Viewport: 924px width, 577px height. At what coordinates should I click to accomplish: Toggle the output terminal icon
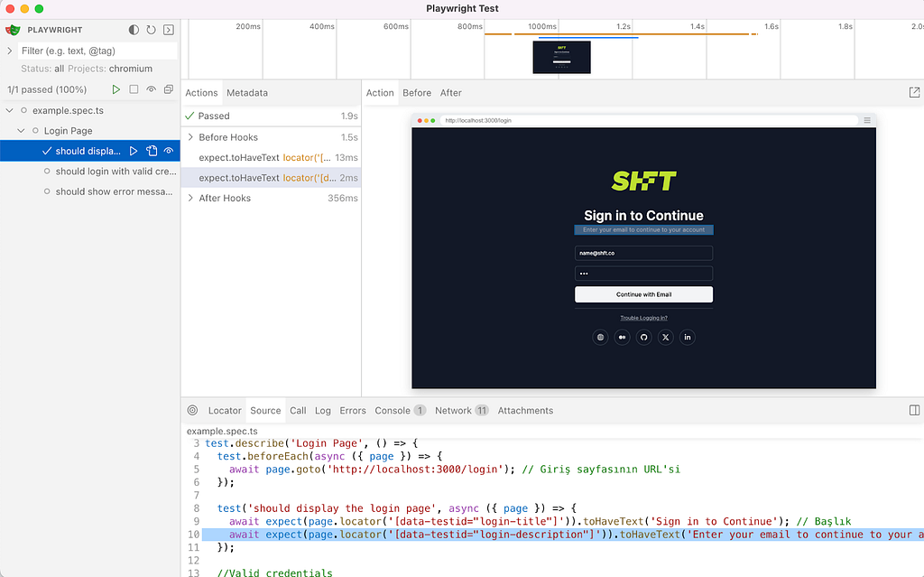tap(169, 30)
